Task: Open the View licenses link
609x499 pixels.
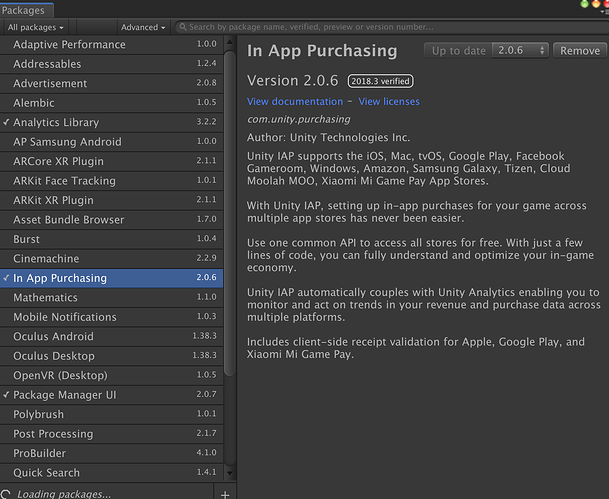Action: (389, 102)
